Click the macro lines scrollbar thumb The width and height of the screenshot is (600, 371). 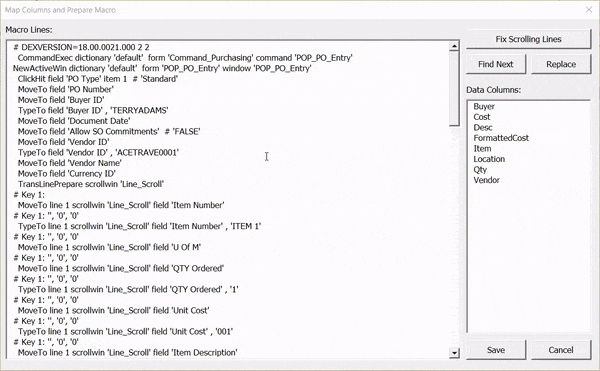click(x=454, y=88)
